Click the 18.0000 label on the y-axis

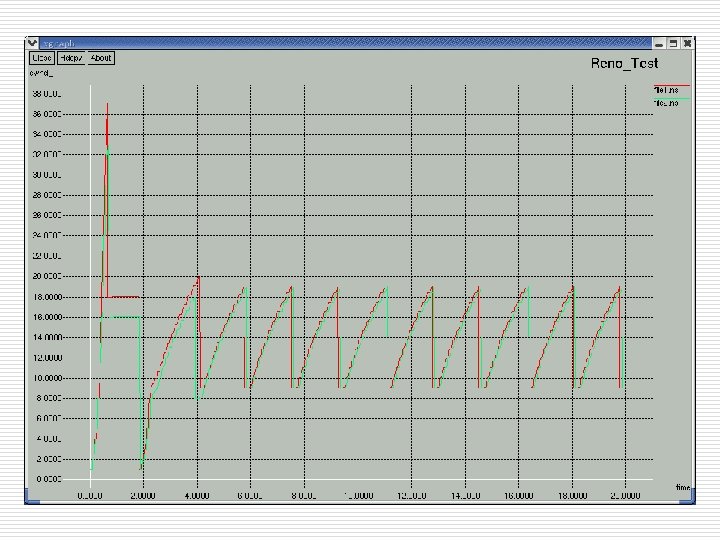(47, 297)
